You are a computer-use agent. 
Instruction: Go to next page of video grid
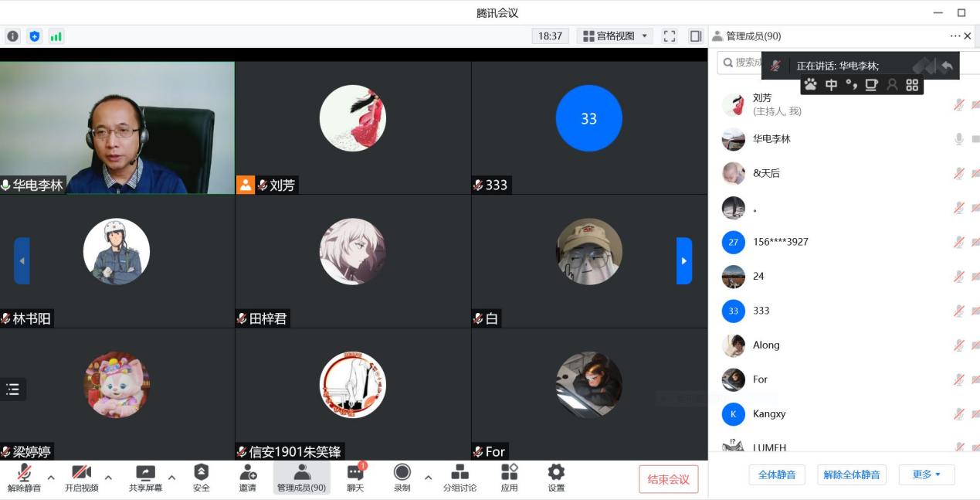[683, 261]
